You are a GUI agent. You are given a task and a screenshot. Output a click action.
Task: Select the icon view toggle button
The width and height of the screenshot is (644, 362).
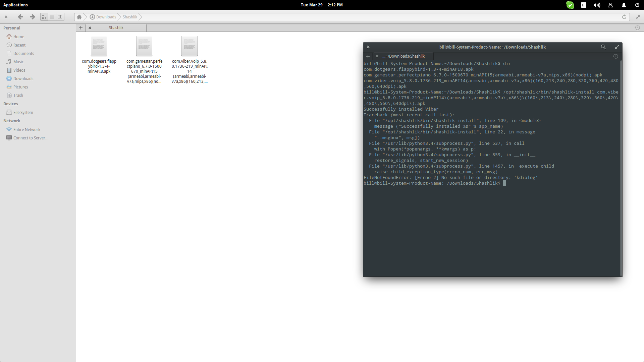tap(44, 16)
